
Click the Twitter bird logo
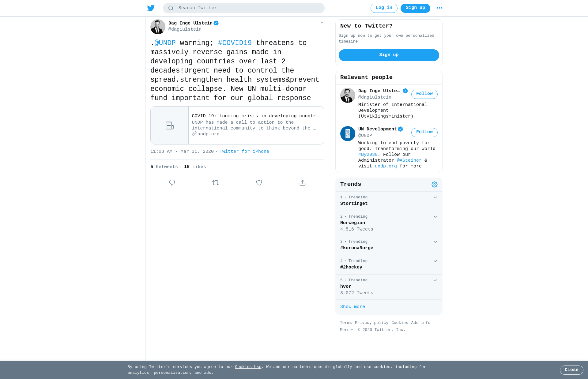click(151, 8)
